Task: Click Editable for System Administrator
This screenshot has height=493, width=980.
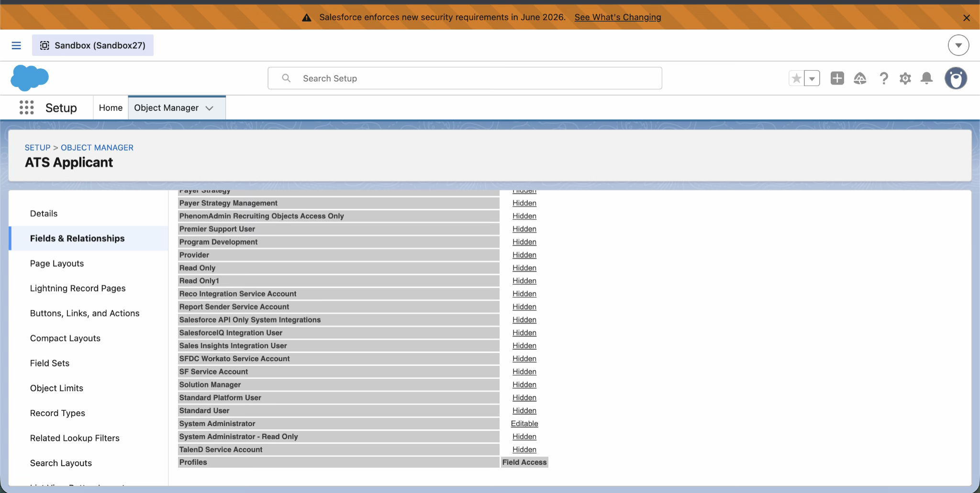Action: tap(524, 423)
